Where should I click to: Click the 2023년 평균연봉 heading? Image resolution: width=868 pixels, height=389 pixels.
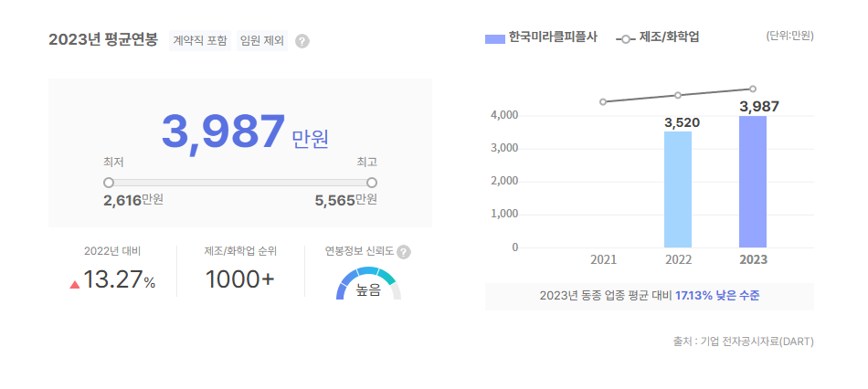click(x=103, y=40)
